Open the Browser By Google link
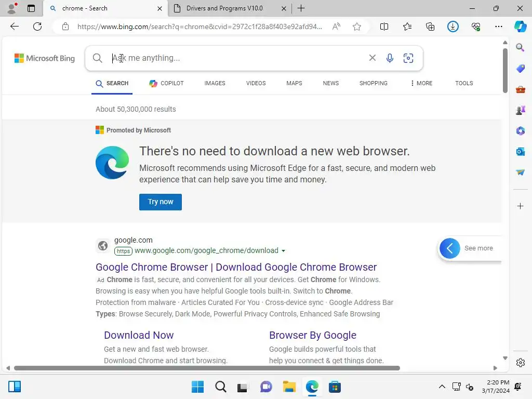This screenshot has height=399, width=532. (x=312, y=335)
